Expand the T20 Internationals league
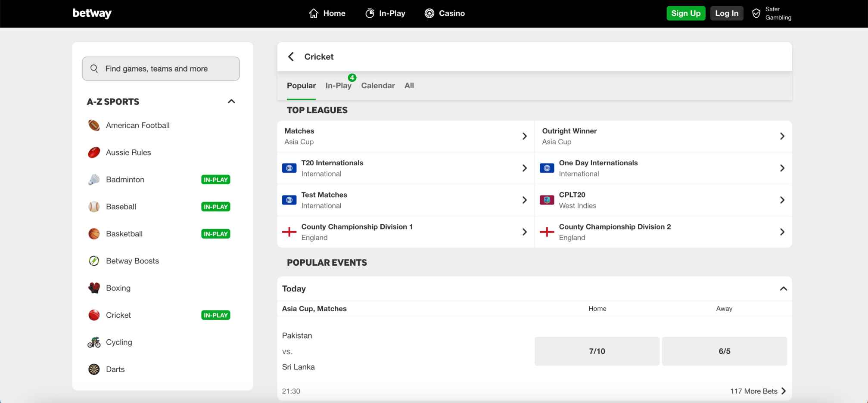Image resolution: width=868 pixels, height=403 pixels. click(524, 168)
